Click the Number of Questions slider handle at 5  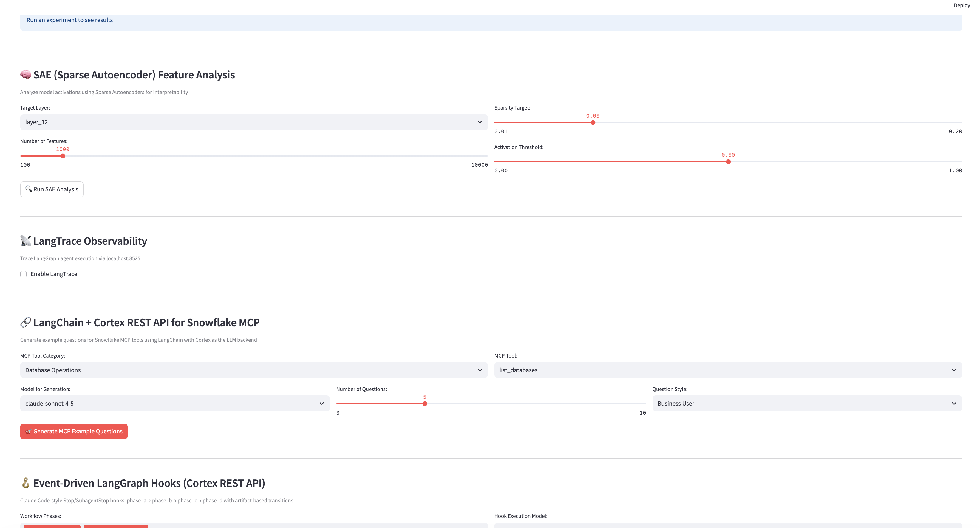click(425, 404)
